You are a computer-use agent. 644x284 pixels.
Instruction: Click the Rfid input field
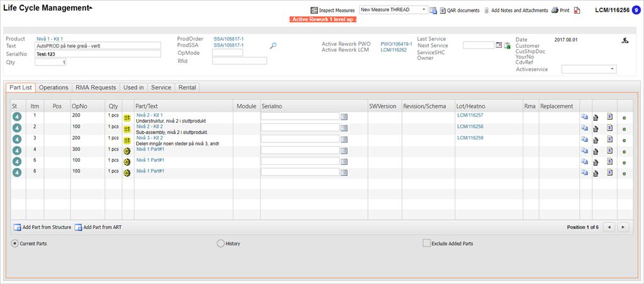[x=239, y=61]
